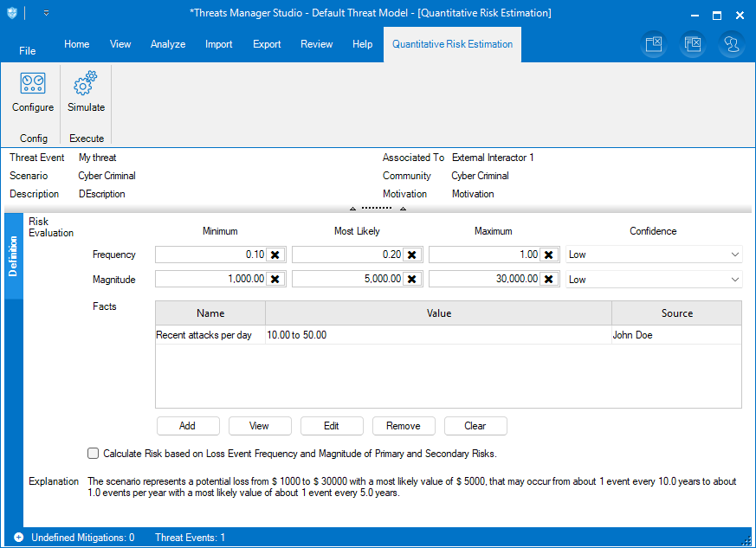Switch to the Analyze ribbon tab
The image size is (756, 548).
point(168,44)
